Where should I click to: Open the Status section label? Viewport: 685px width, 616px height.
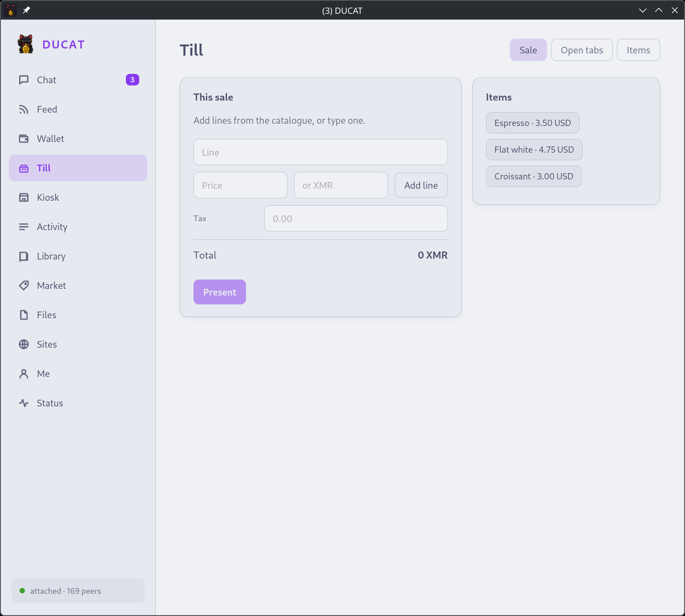[x=50, y=403]
